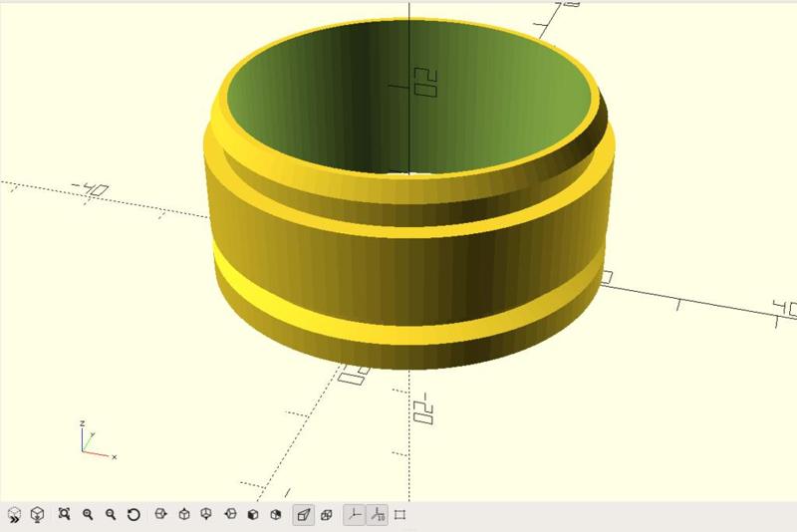Switch to Front view cube icon
Image resolution: width=797 pixels, height=532 pixels.
coord(253,515)
